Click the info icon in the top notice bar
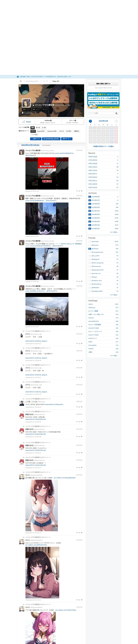Viewport: 138px width, 644px height. 18,77
